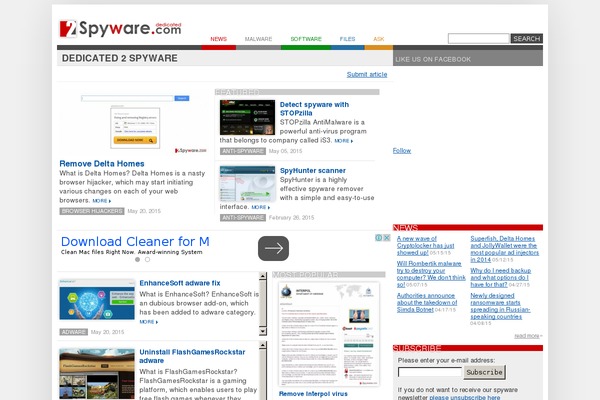Open STOPzilla screenshot thumbnail
The height and width of the screenshot is (400, 600).
pos(247,118)
